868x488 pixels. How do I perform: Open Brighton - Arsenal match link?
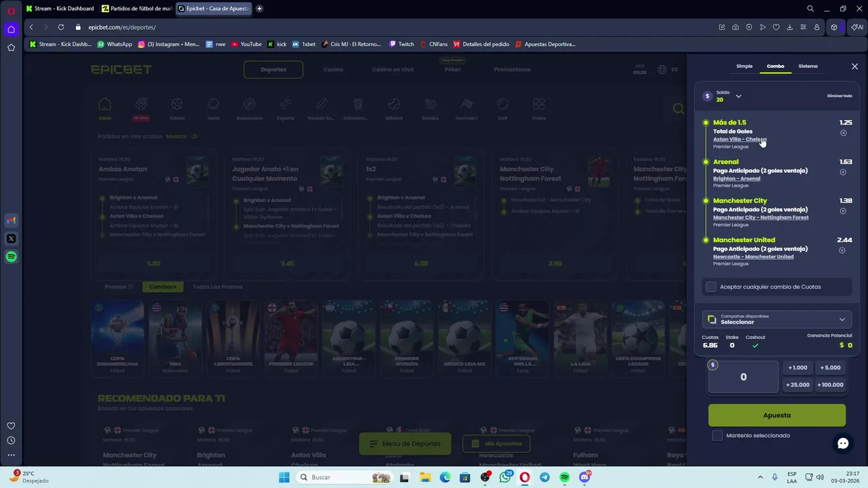(736, 179)
